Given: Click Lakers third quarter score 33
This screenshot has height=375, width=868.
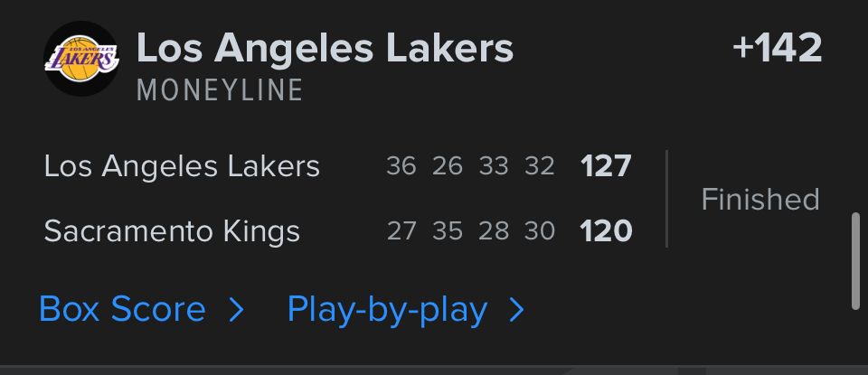Looking at the screenshot, I should point(494,166).
